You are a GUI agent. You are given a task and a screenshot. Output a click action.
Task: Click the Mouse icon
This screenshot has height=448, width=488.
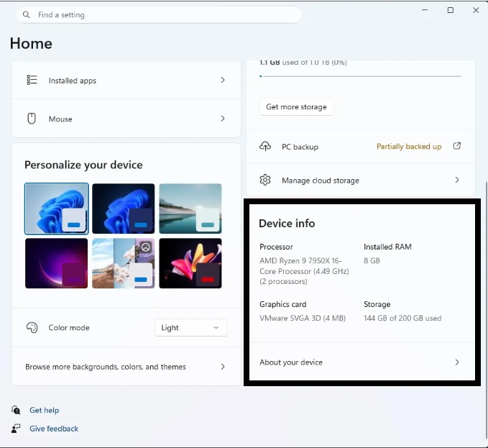click(x=32, y=119)
